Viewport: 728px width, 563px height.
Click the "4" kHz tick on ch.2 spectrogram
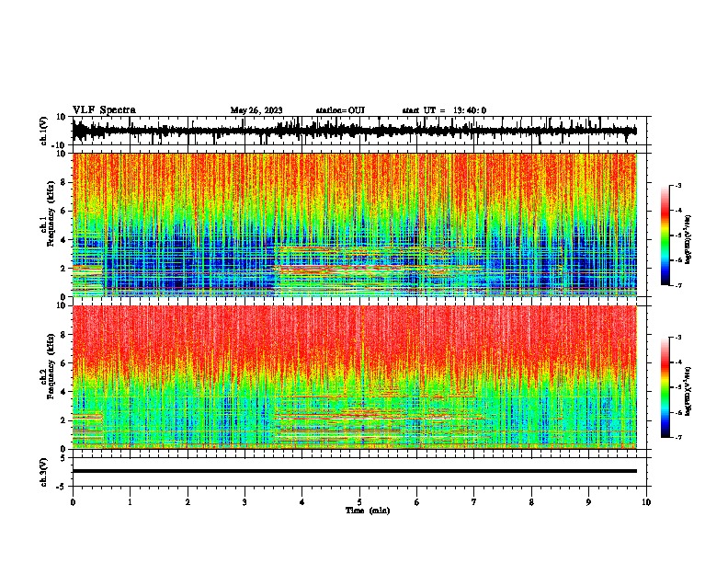click(x=63, y=392)
